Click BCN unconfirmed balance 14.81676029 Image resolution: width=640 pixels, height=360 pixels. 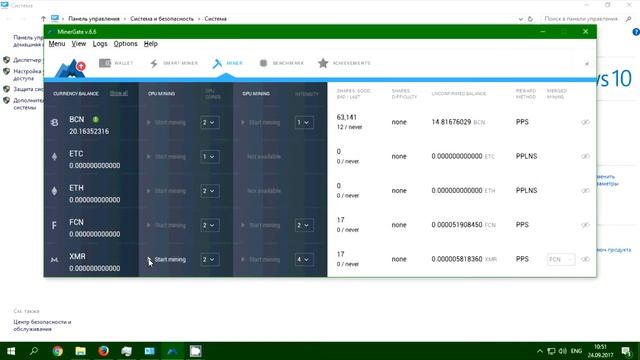point(451,122)
